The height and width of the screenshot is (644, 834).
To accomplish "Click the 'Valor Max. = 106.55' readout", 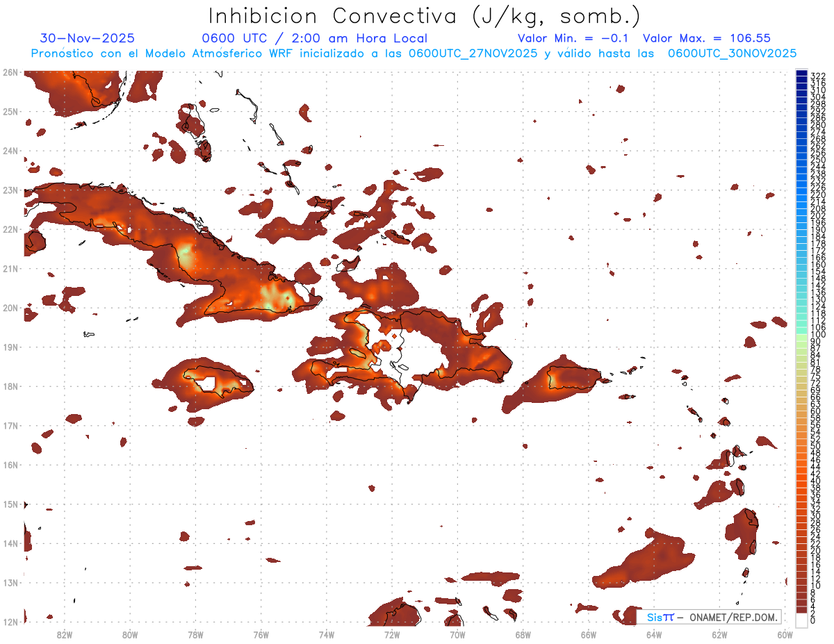I will tap(707, 38).
